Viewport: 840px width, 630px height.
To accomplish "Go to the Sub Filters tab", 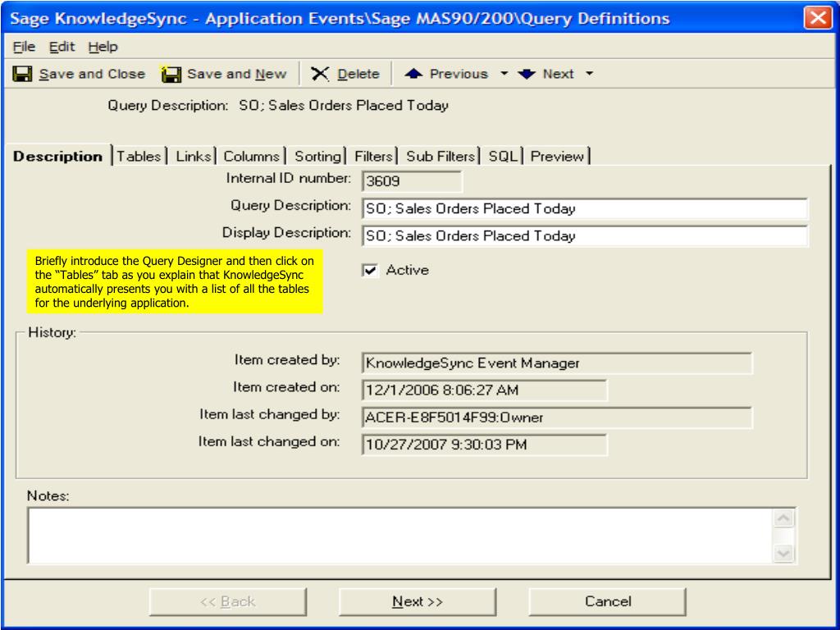I will pyautogui.click(x=441, y=156).
